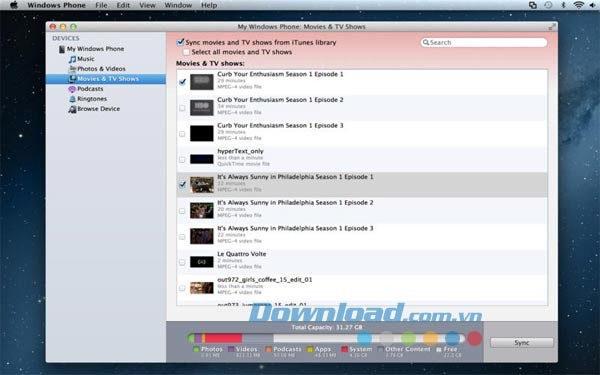Open Music via its note icon
The height and width of the screenshot is (375, 600).
[72, 59]
